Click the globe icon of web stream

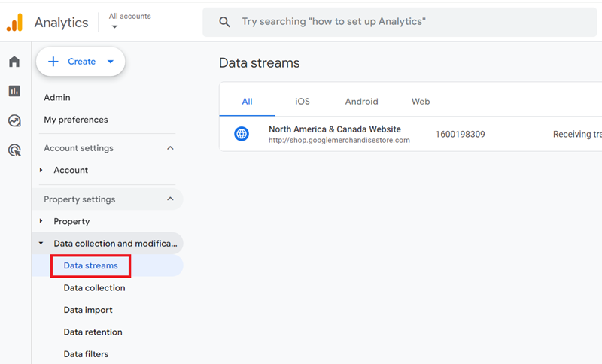(x=242, y=134)
